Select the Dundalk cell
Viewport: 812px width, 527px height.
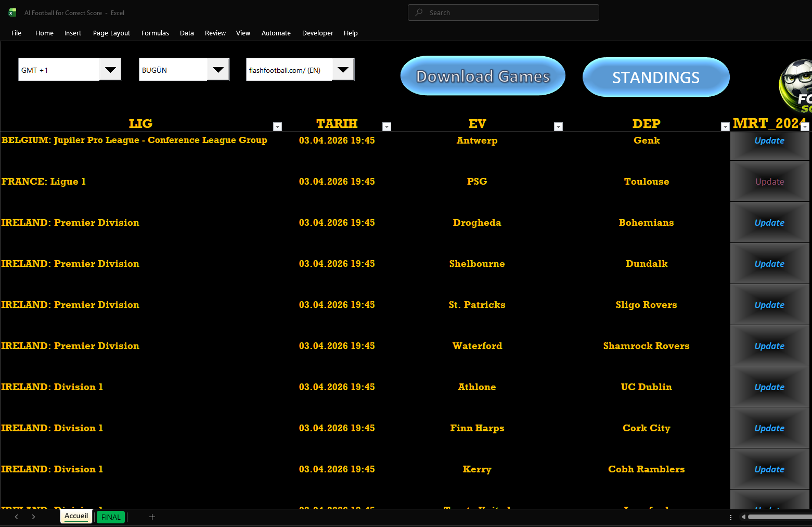point(647,264)
